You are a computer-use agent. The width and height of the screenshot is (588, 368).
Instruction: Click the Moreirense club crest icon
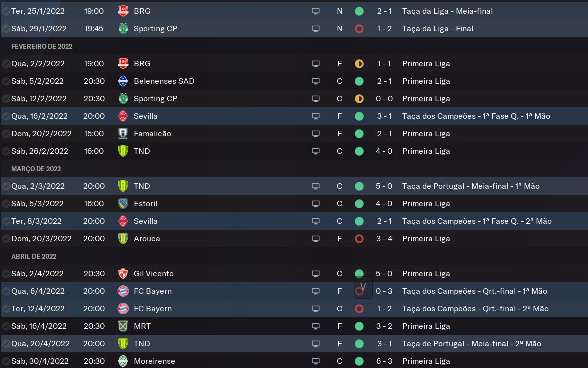[x=123, y=361]
